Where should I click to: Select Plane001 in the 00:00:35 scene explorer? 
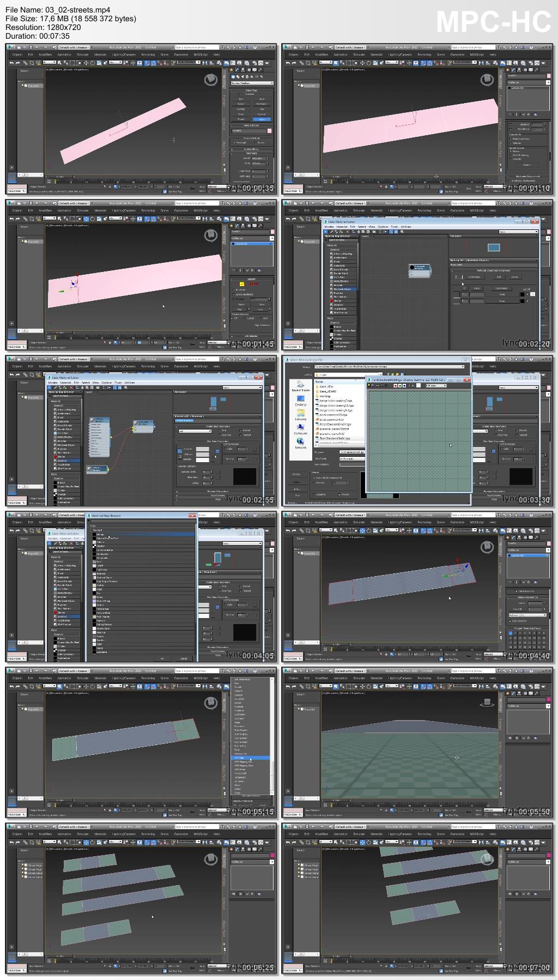(x=33, y=86)
